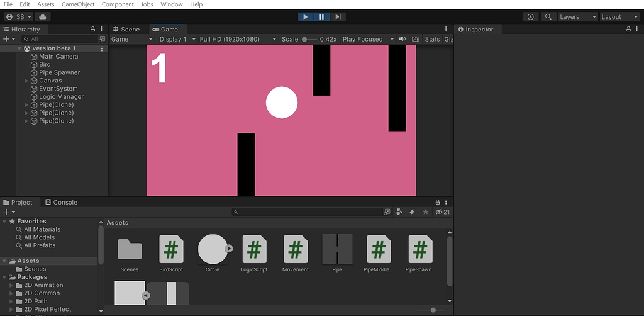Pause the running game
The width and height of the screenshot is (644, 316).
point(321,17)
